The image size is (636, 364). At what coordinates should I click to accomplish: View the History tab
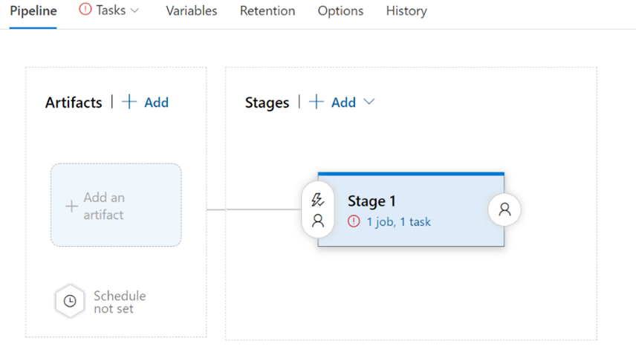406,11
